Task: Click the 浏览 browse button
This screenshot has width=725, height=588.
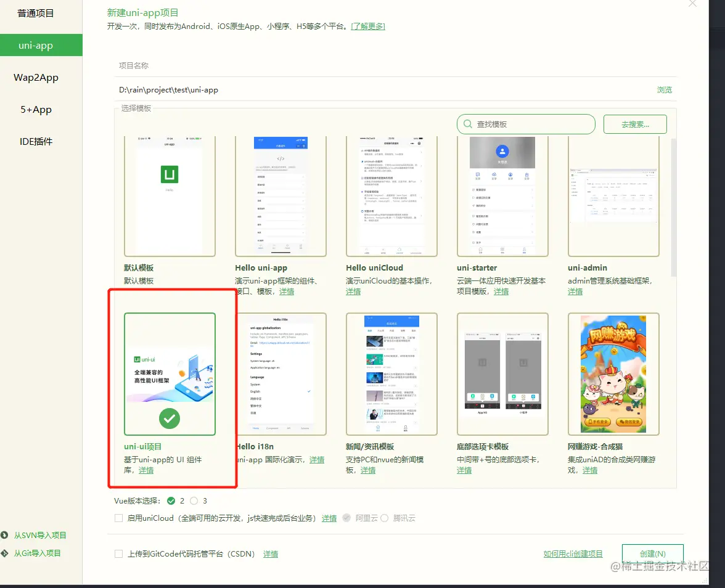Action: click(665, 90)
